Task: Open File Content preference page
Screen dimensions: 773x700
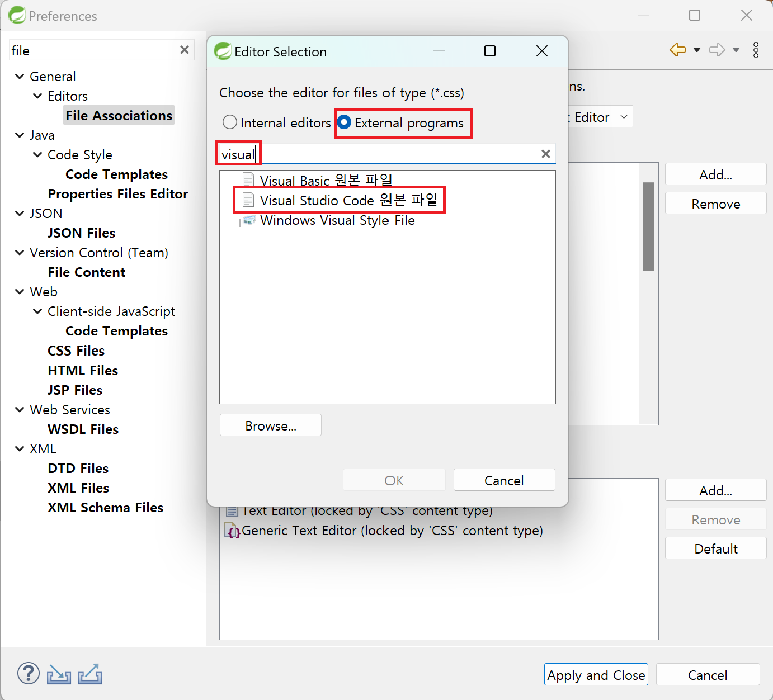Action: 87,272
